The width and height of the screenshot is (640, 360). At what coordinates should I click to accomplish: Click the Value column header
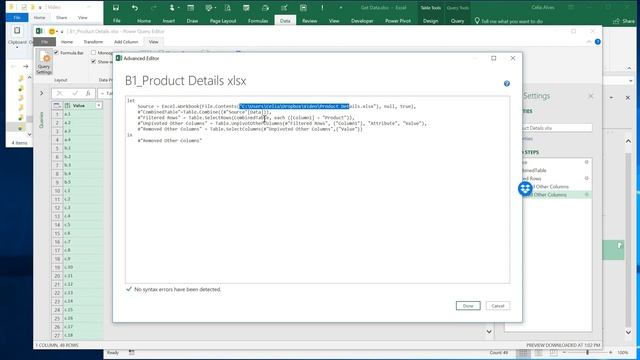[x=78, y=106]
